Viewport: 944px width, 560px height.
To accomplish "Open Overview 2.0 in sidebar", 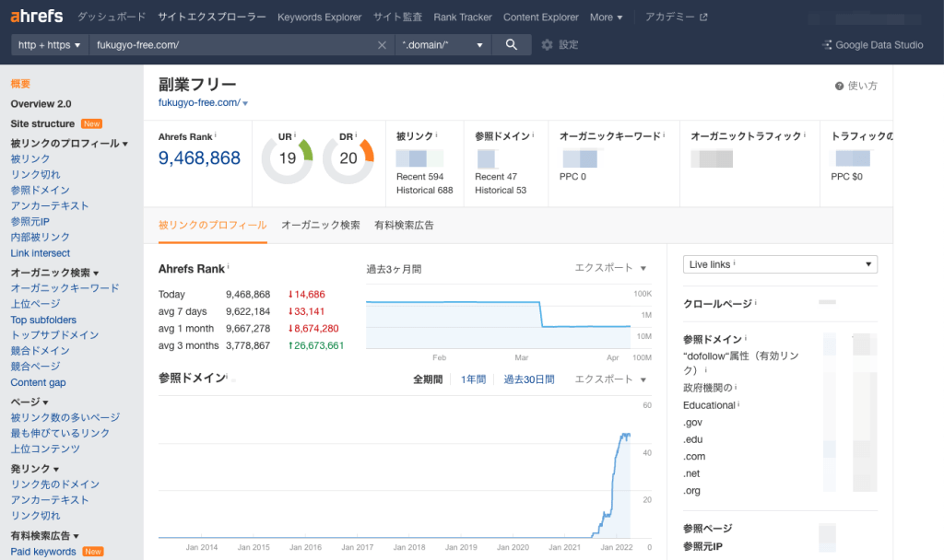I will point(41,103).
